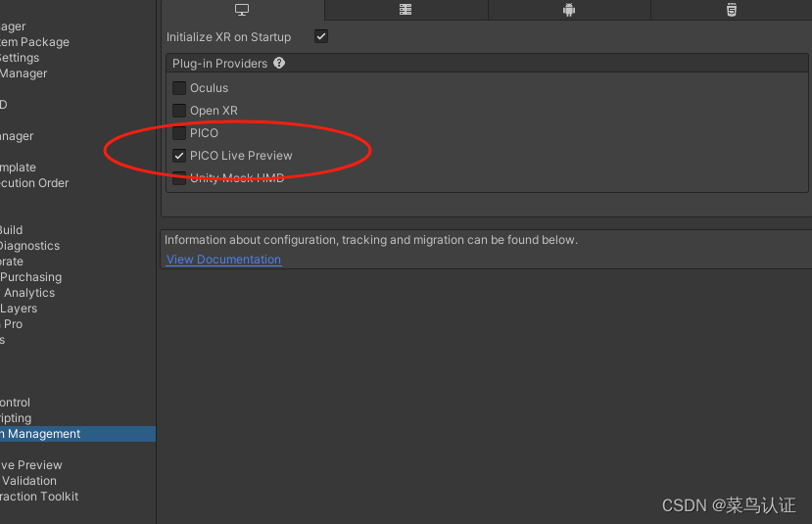Switch to the WebGL HTML5 platform tab
Screen dimensions: 812x524
click(x=732, y=10)
